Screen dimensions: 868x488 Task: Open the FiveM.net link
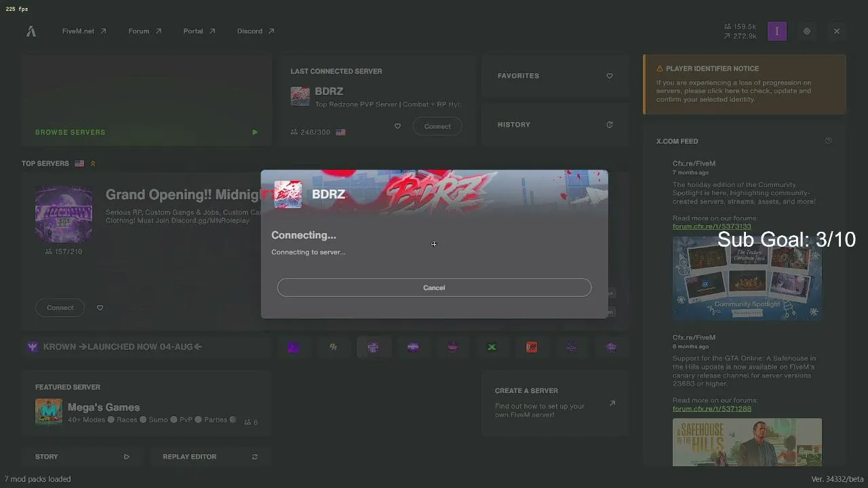point(84,31)
